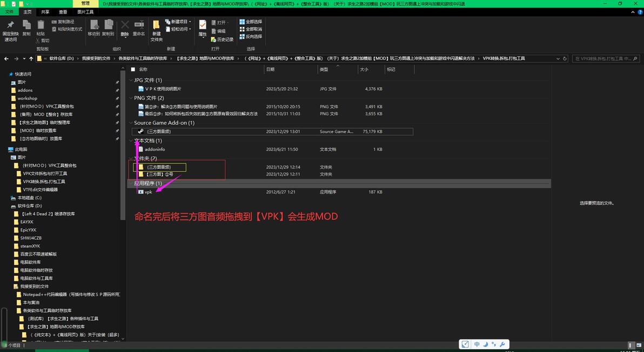This screenshot has height=352, width=644.
Task: Open the 轻松访问 dropdown
Action: (178, 29)
